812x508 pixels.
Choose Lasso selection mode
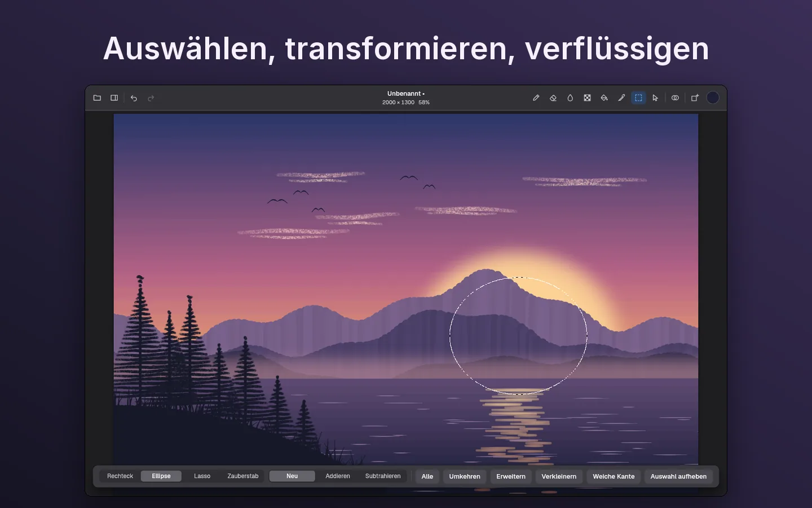pos(202,476)
